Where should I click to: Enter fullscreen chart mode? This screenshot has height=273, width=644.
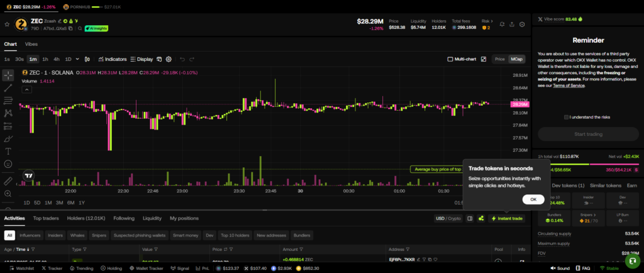[x=484, y=59]
